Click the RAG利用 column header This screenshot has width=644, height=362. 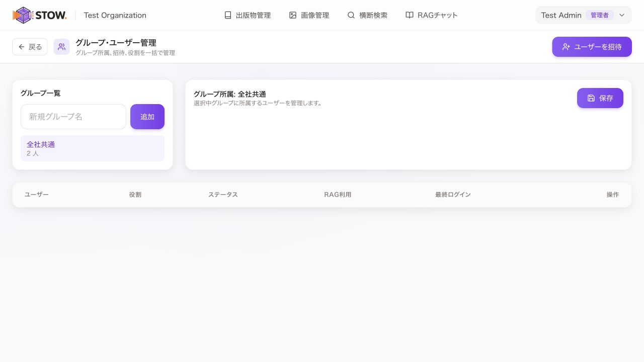(x=338, y=195)
